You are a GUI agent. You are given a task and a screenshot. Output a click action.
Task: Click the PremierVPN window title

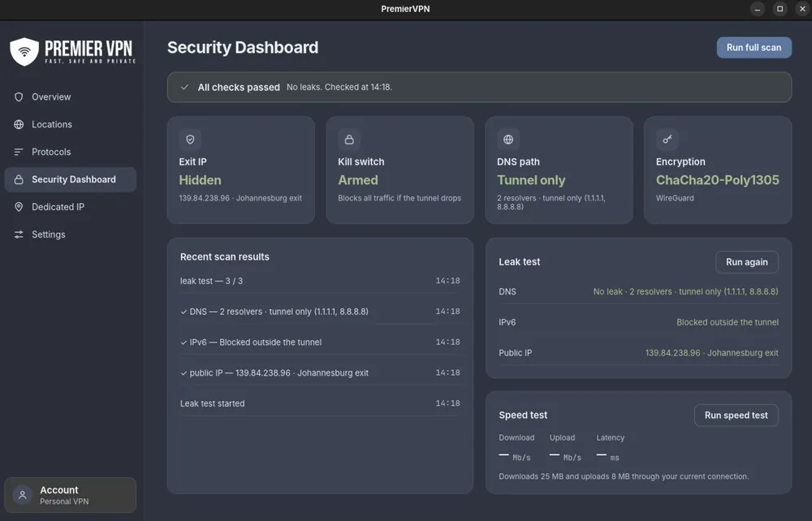coord(405,9)
